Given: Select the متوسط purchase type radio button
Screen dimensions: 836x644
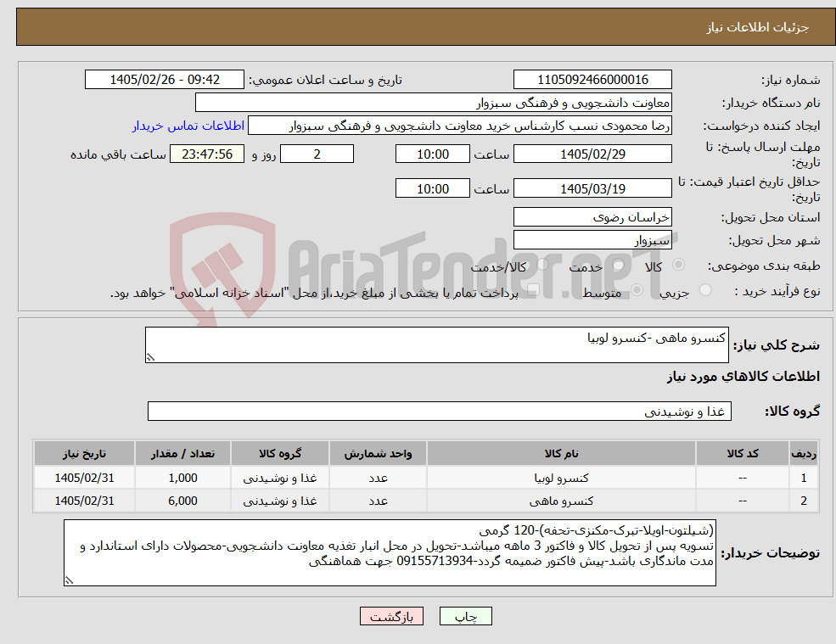Looking at the screenshot, I should click(x=637, y=290).
